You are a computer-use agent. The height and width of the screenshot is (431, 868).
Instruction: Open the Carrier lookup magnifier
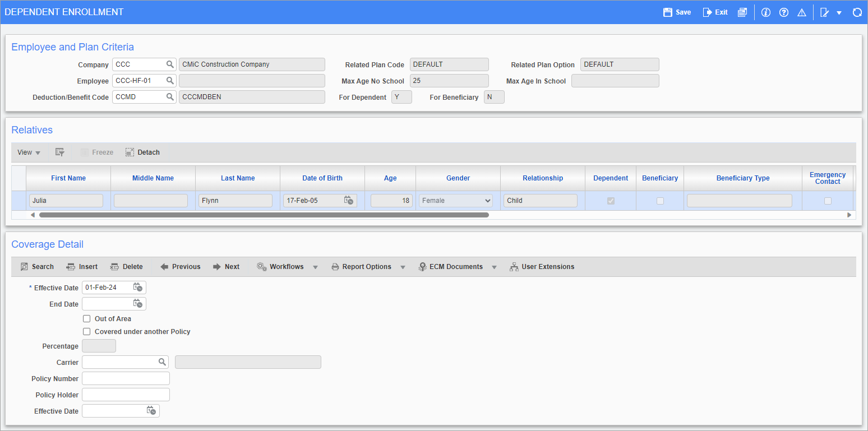161,362
